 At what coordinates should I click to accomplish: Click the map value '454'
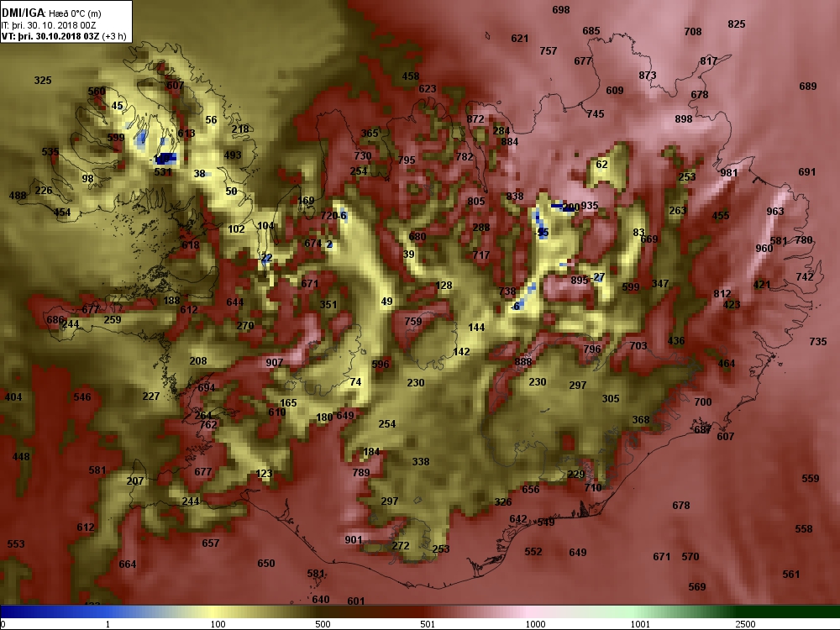(62, 213)
